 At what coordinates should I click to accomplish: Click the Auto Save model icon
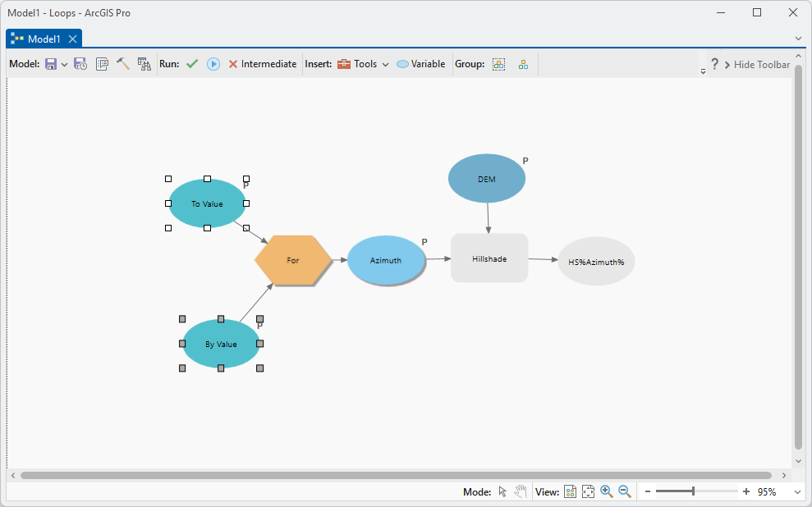[80, 64]
